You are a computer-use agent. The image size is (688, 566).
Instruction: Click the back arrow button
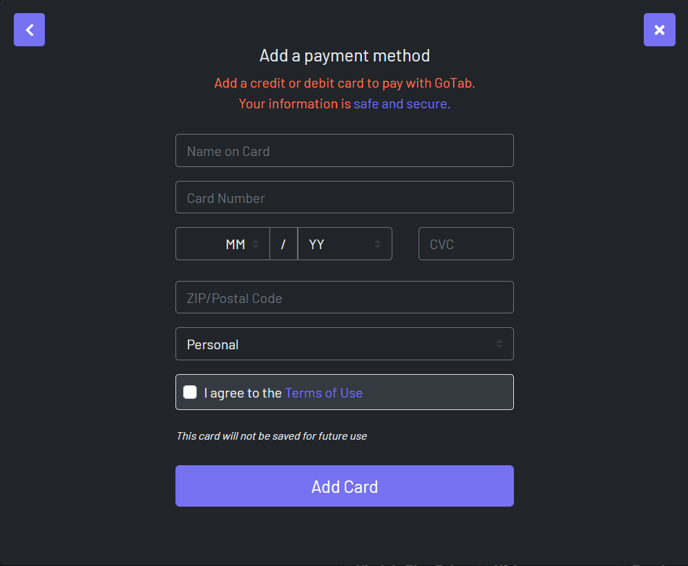pyautogui.click(x=29, y=30)
